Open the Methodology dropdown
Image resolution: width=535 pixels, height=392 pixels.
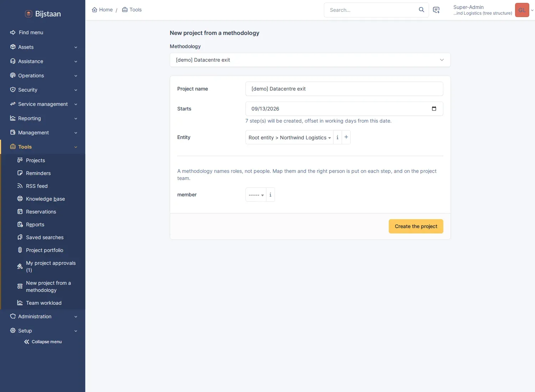pyautogui.click(x=310, y=60)
